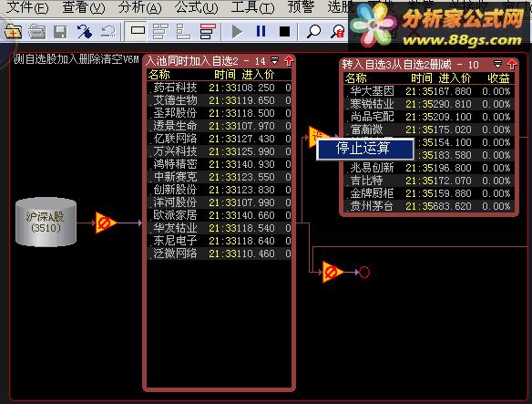
Task: Click 进入价 column header in 入池同时加入自选2 panel
Action: pyautogui.click(x=258, y=75)
